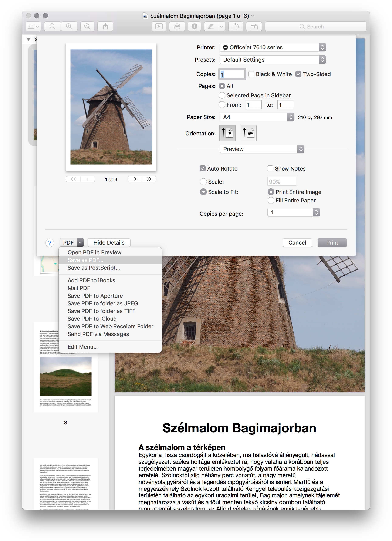Click the share toolbar icon
This screenshot has height=541, width=392.
(105, 27)
